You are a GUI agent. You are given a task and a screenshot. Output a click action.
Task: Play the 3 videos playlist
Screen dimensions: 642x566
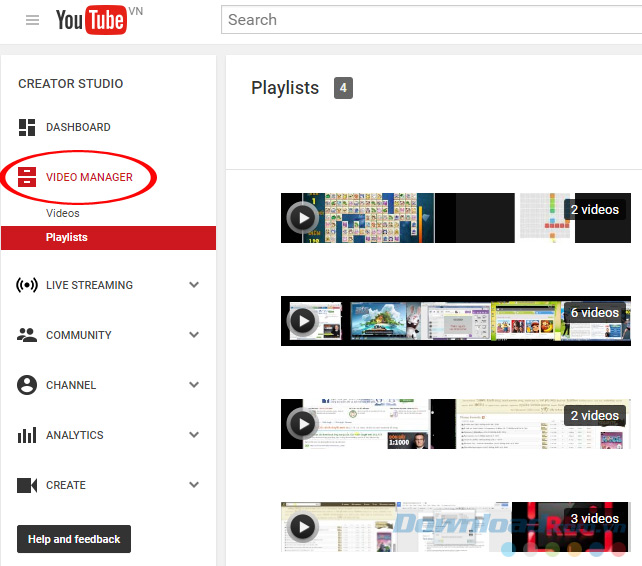pyautogui.click(x=303, y=527)
